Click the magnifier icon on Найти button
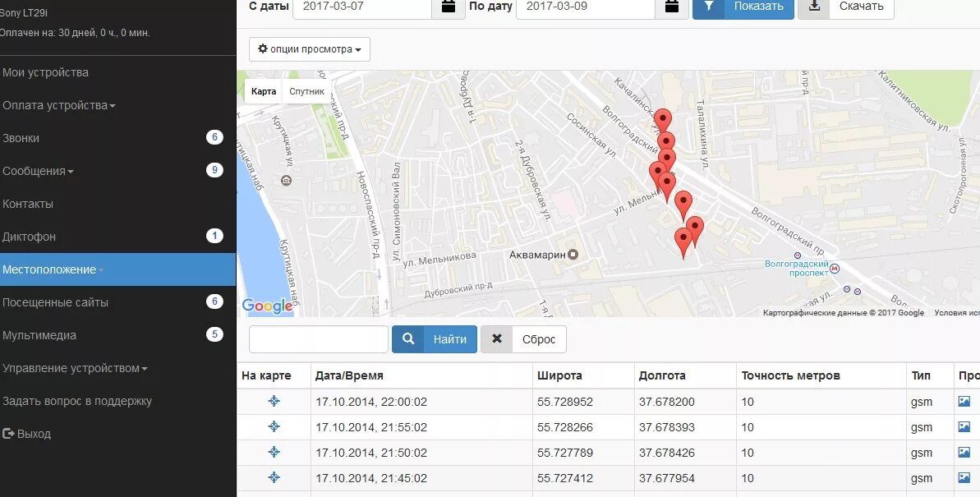This screenshot has height=497, width=980. coord(408,338)
